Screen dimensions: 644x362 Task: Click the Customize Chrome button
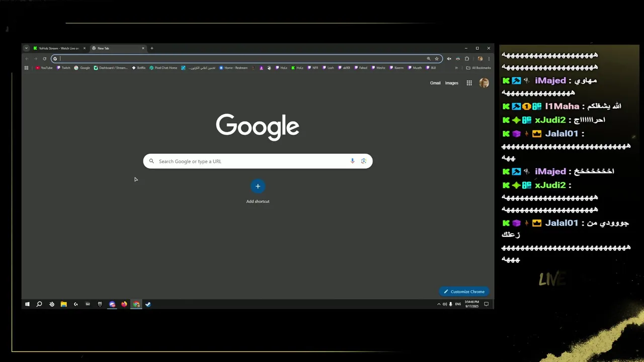click(x=464, y=292)
